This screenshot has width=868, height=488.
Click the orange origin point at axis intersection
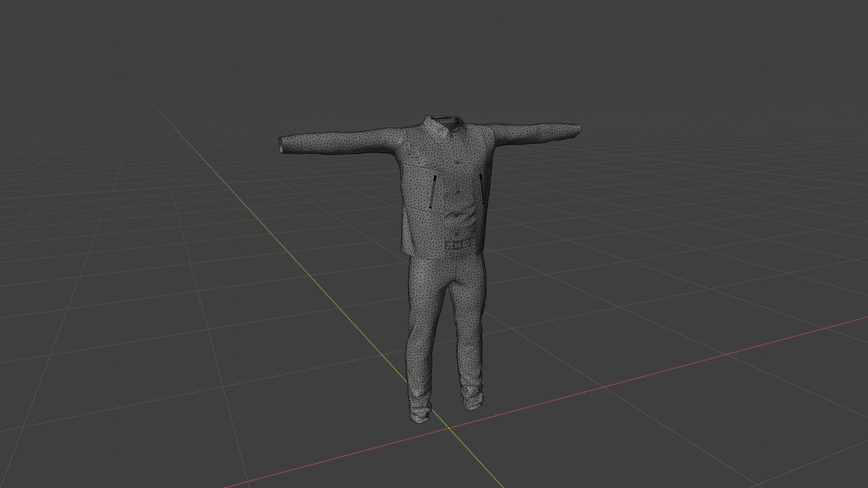point(449,428)
